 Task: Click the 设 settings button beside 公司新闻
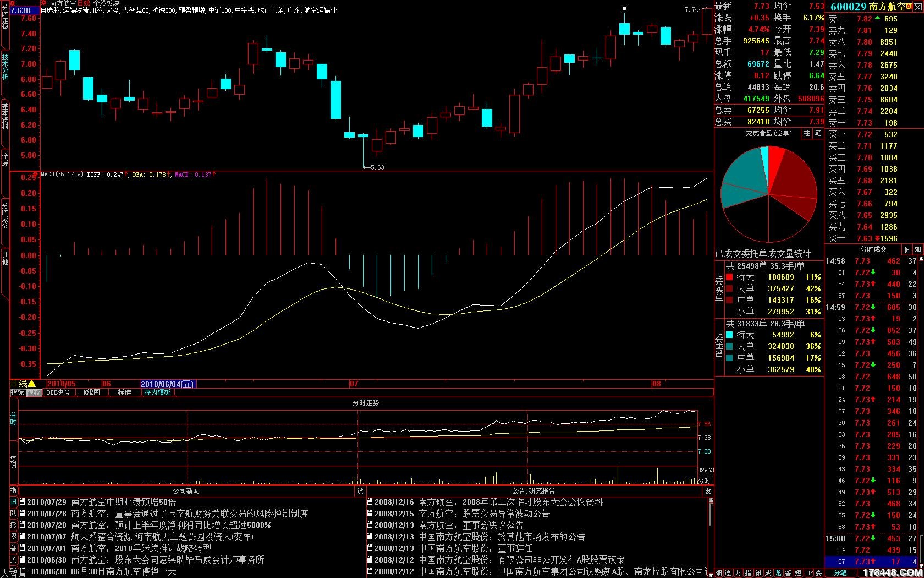(x=360, y=491)
